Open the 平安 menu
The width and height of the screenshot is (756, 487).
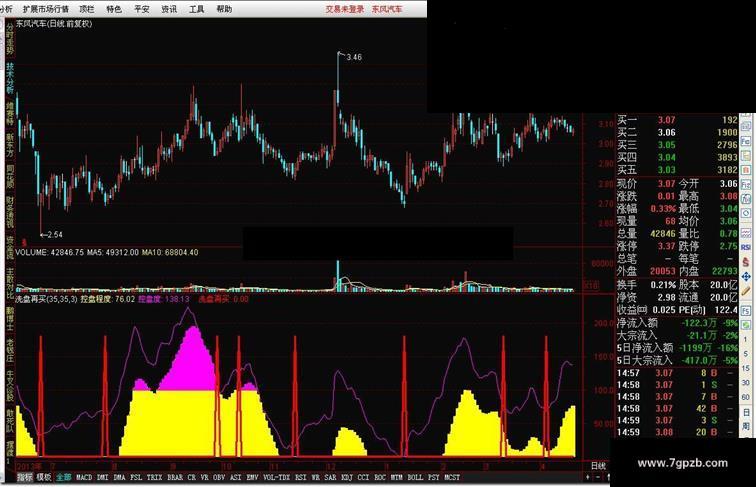[141, 9]
